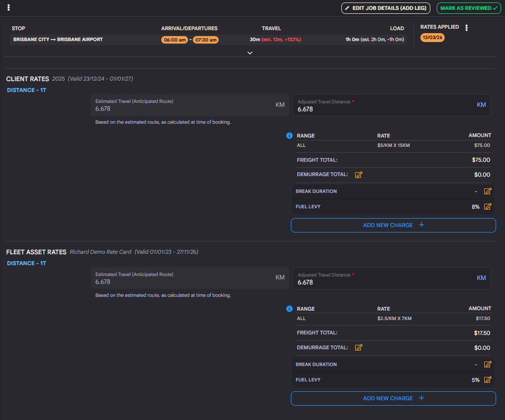Click $5/KM X 15KM rate text

[394, 145]
